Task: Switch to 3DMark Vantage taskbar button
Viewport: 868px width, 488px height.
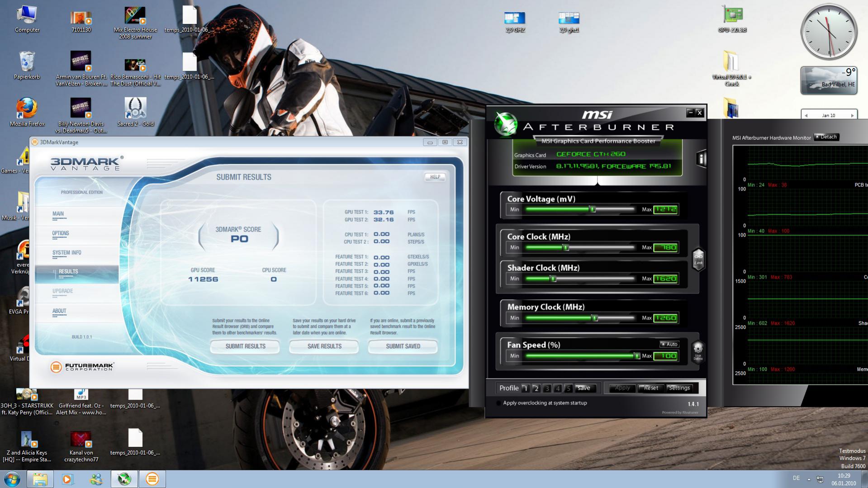Action: (152, 479)
